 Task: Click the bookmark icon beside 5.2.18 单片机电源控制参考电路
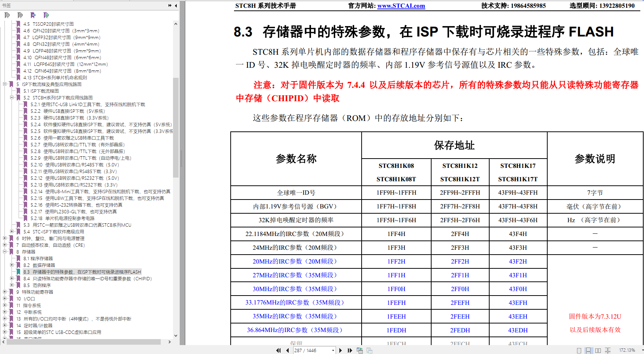25,218
